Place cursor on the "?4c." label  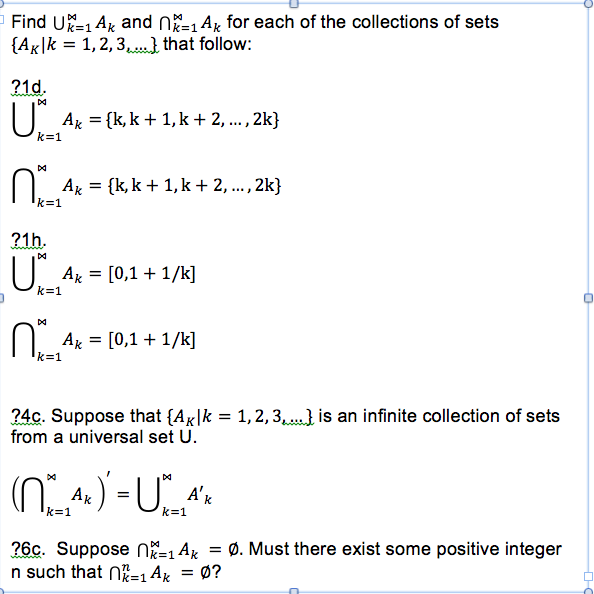(28, 416)
